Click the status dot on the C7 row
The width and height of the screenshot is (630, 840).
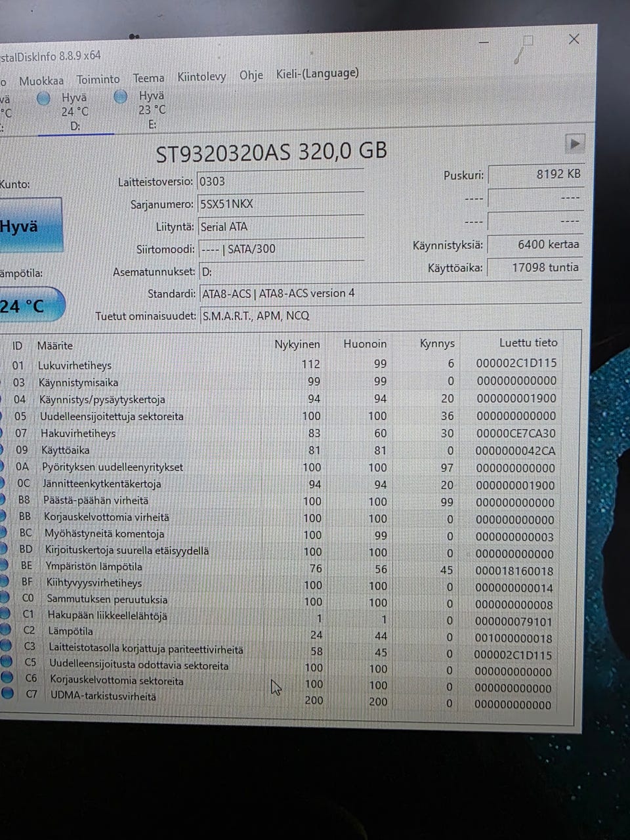(x=7, y=692)
